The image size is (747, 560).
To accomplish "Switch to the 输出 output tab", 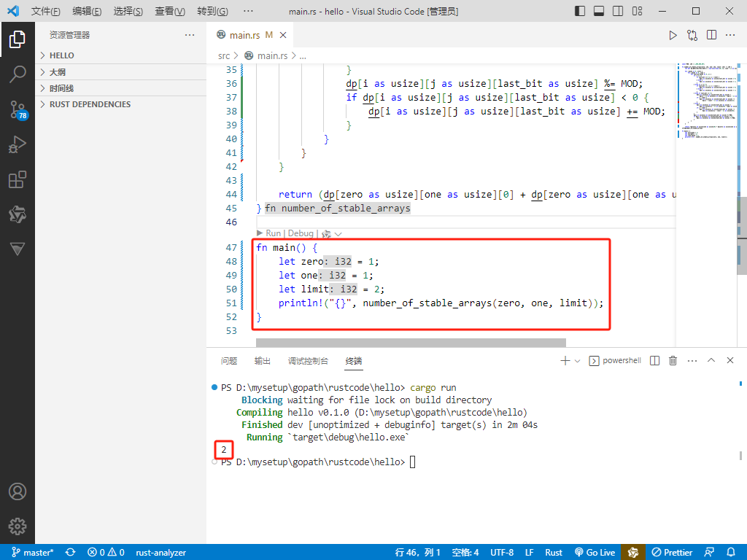I will pyautogui.click(x=262, y=361).
